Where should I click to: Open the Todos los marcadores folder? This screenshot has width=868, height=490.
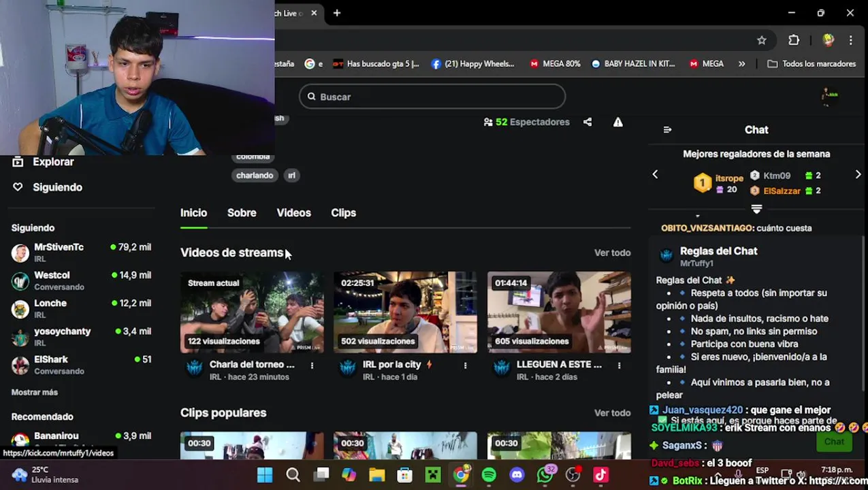(x=811, y=63)
